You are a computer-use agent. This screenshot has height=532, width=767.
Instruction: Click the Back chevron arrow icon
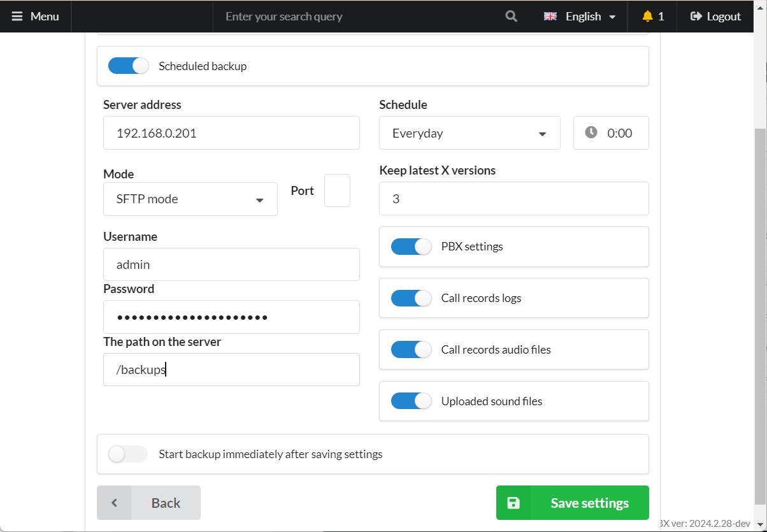[115, 503]
